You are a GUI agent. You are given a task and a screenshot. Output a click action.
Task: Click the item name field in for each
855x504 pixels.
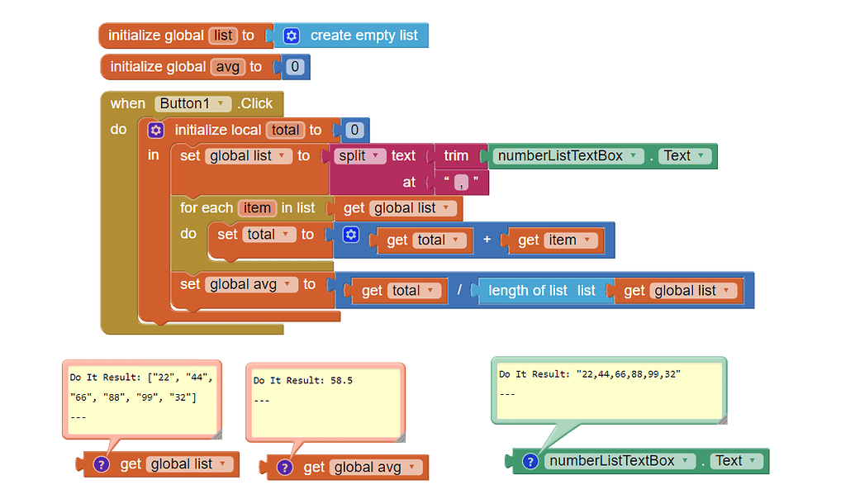(257, 208)
